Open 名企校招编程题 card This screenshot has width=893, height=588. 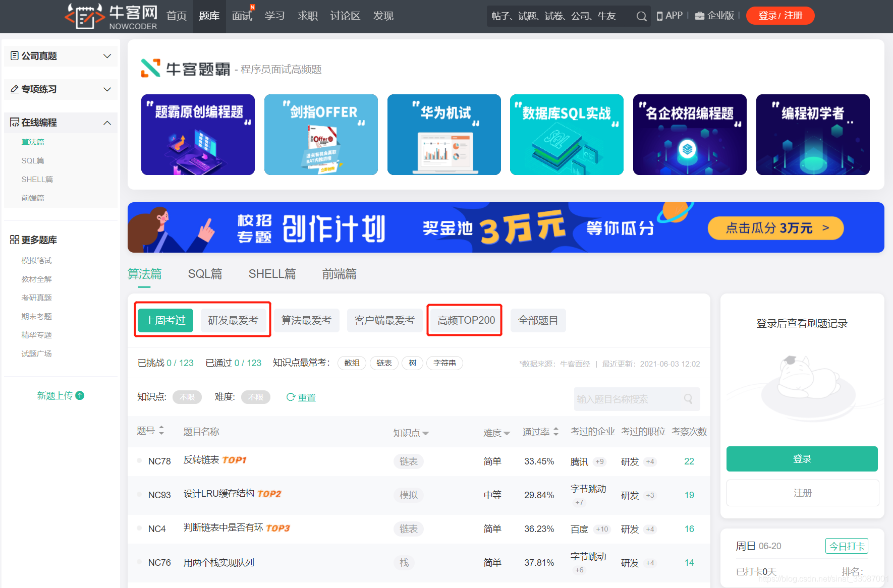[x=690, y=135]
